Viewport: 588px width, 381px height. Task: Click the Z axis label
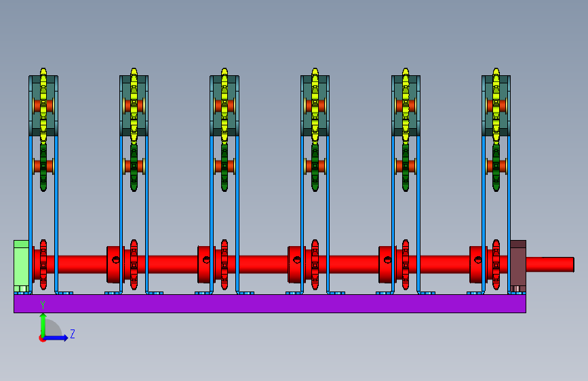point(73,334)
